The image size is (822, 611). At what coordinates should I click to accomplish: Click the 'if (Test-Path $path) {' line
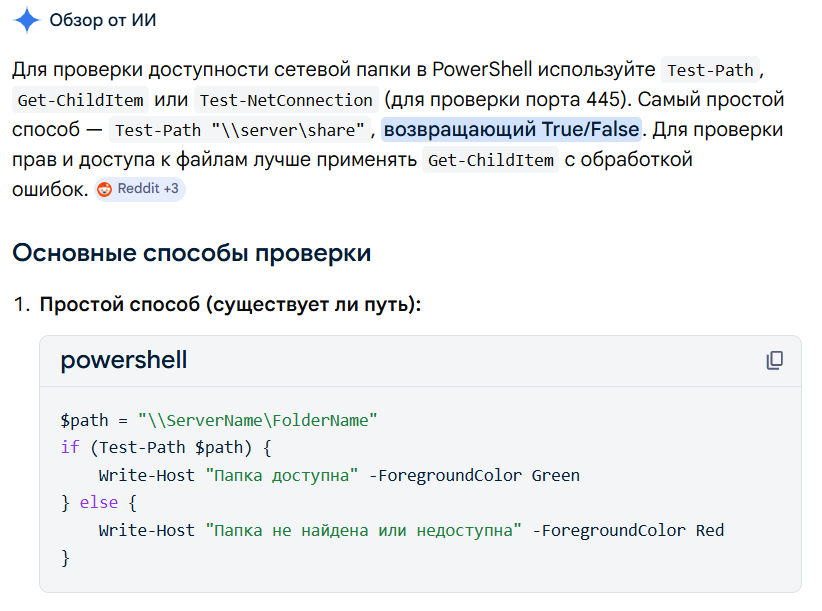click(166, 448)
